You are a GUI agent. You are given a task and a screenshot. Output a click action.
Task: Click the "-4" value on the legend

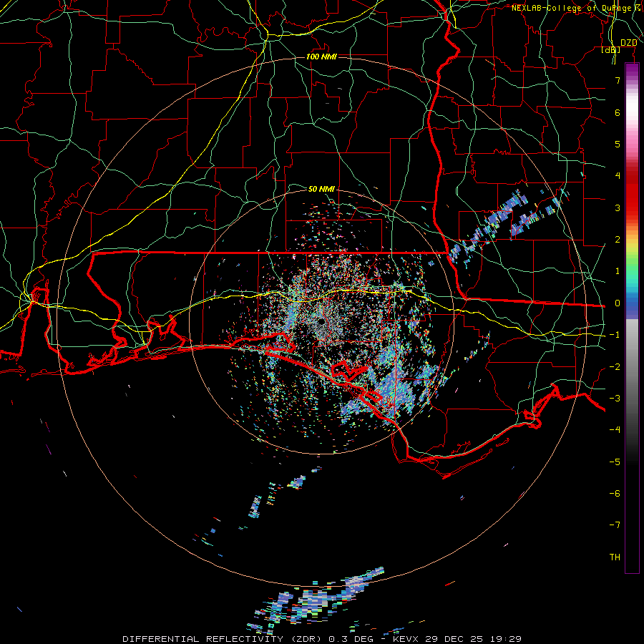coord(615,430)
